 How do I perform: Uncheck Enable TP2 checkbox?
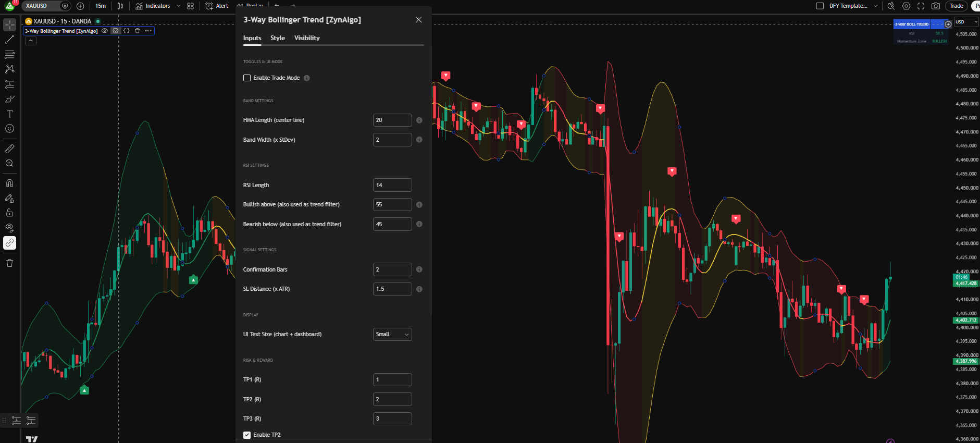pyautogui.click(x=247, y=435)
